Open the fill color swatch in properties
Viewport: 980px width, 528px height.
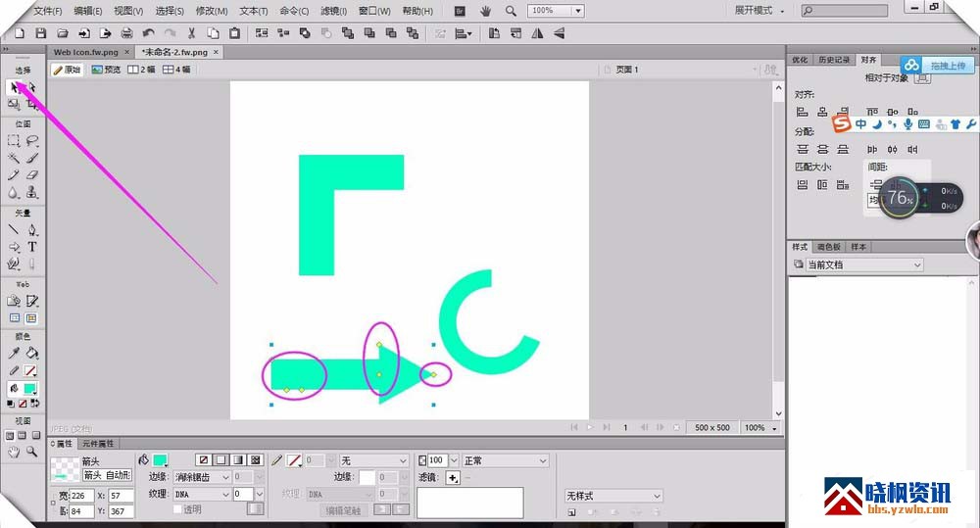tap(160, 460)
